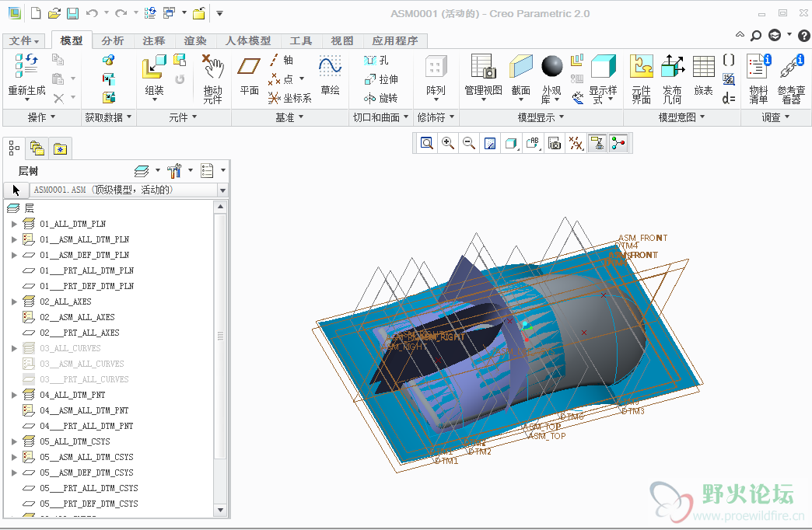Open the Cut and Surface (切口和曲面) dropdown
This screenshot has width=812, height=530.
(380, 117)
